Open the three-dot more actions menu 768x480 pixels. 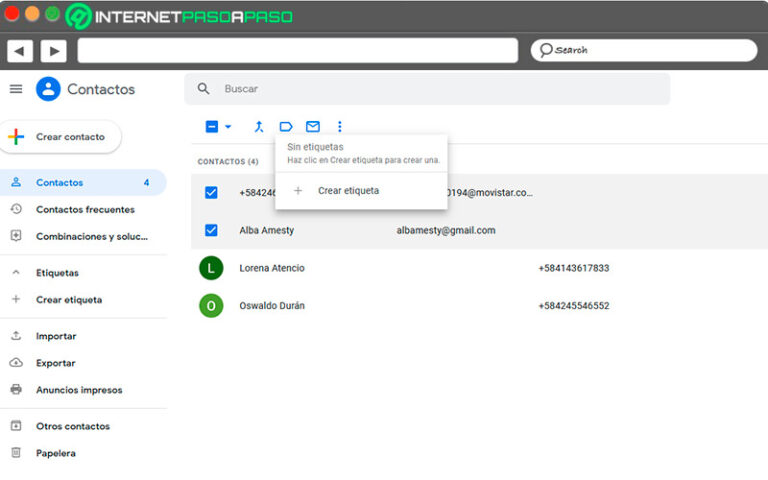(x=339, y=127)
